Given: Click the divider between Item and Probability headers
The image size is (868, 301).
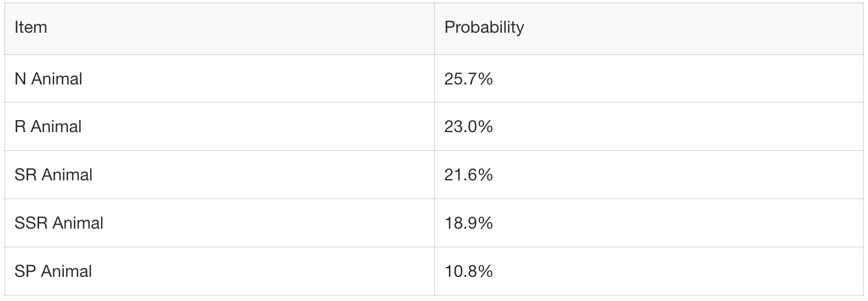Looking at the screenshot, I should click(435, 28).
